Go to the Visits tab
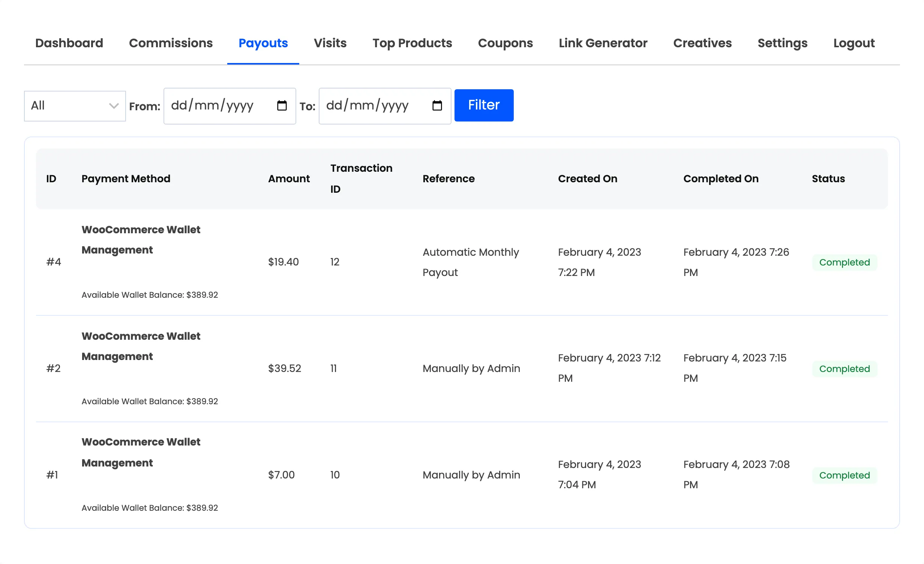This screenshot has width=924, height=564. pos(330,43)
